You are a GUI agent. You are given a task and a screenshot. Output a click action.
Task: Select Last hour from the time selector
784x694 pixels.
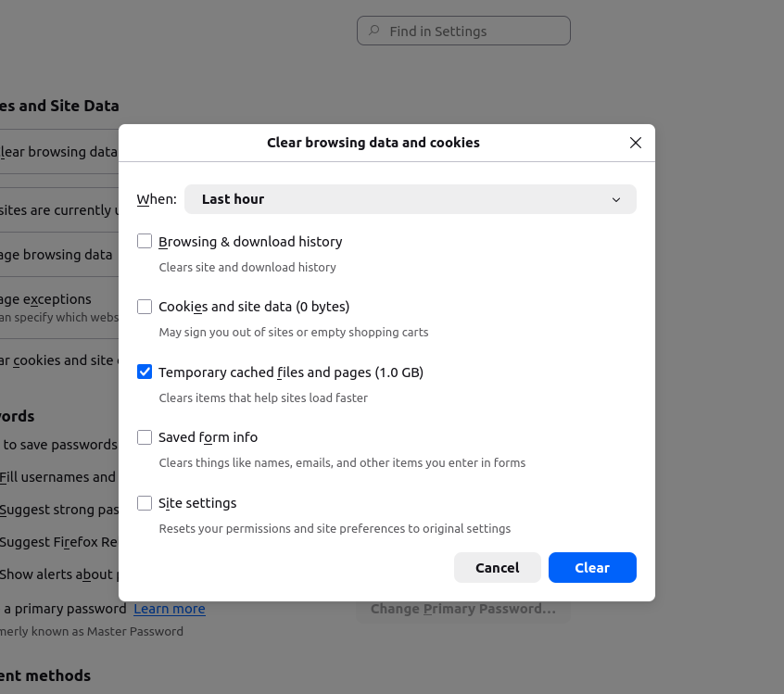click(x=411, y=199)
